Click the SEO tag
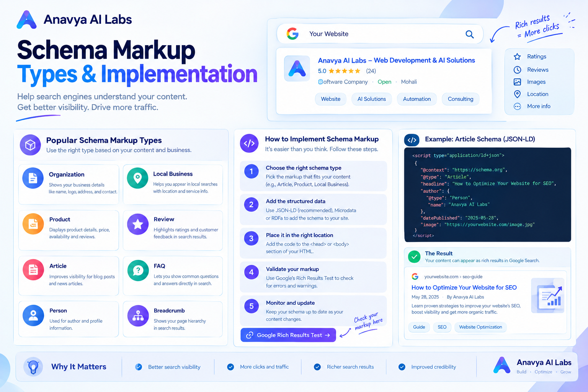Image resolution: width=588 pixels, height=392 pixels. point(442,327)
